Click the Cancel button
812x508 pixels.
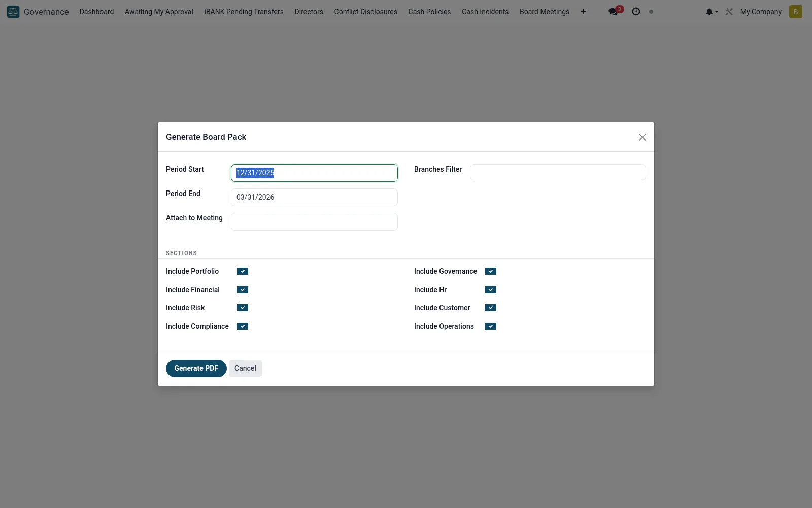tap(245, 368)
